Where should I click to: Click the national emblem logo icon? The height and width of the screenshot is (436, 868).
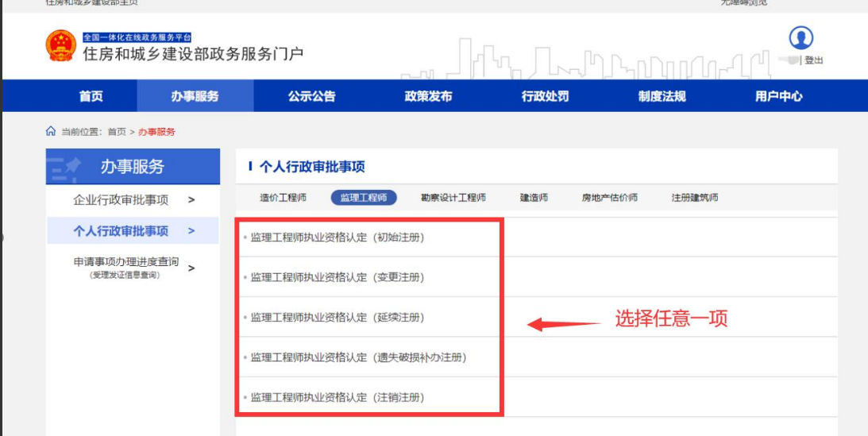(61, 46)
